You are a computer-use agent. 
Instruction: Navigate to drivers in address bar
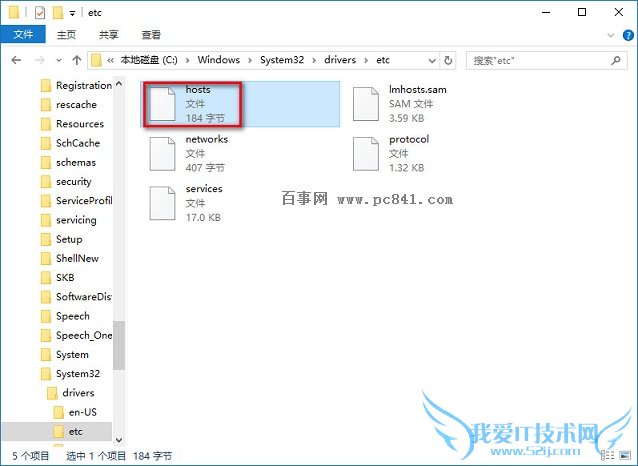pos(340,60)
